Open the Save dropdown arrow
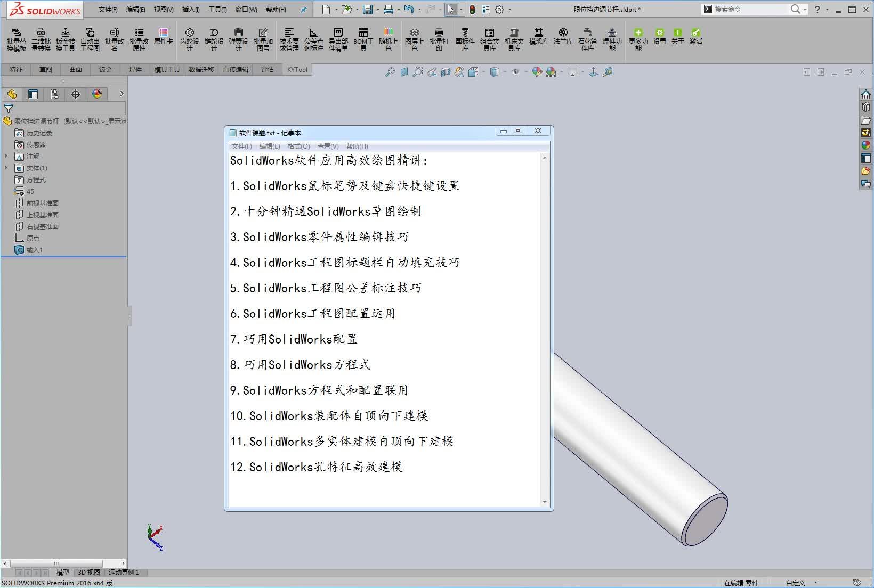 (378, 10)
